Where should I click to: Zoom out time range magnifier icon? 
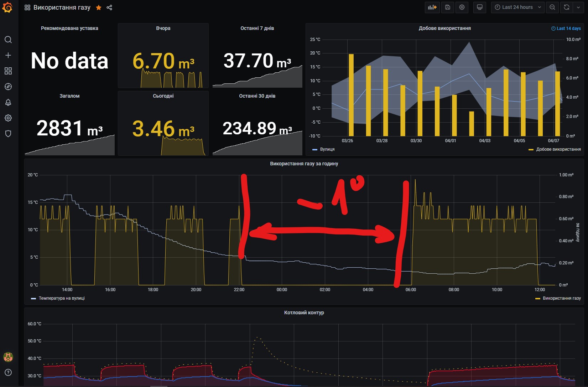pos(552,7)
